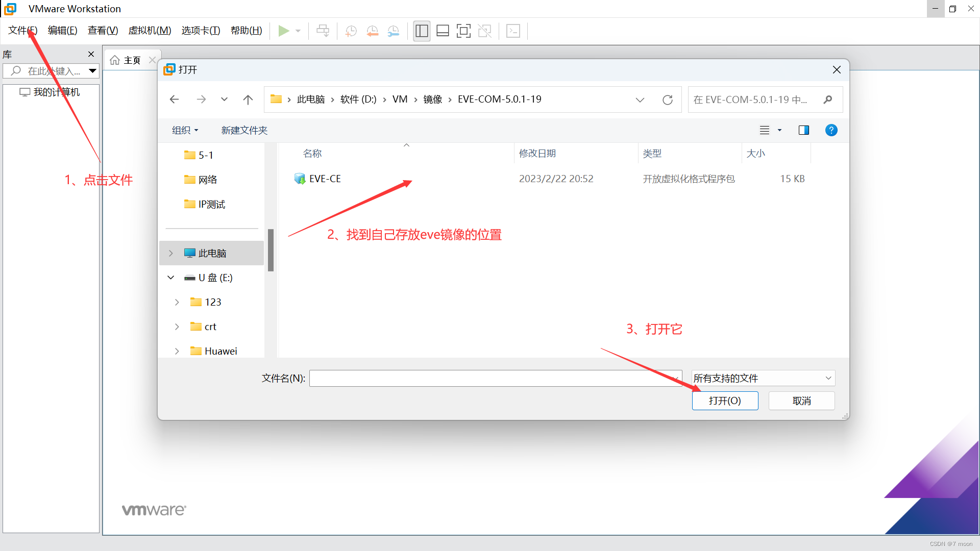Click the 取消 button
This screenshot has width=980, height=551.
pyautogui.click(x=801, y=400)
